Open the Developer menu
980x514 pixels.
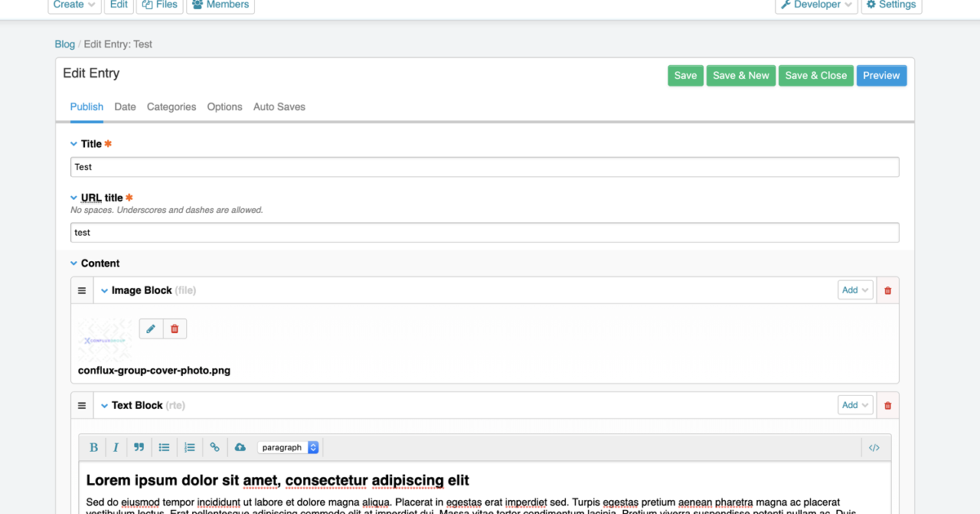pos(816,5)
